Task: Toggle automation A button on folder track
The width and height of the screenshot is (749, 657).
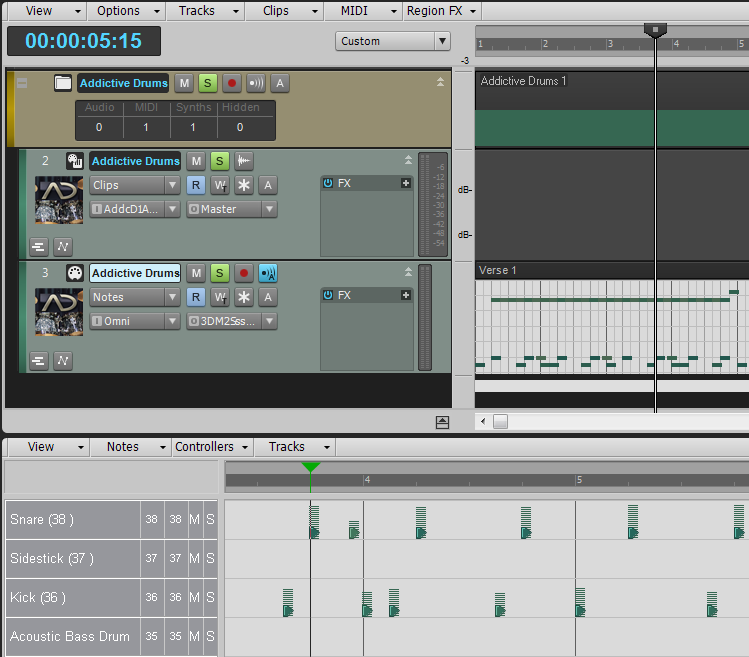Action: pos(280,83)
